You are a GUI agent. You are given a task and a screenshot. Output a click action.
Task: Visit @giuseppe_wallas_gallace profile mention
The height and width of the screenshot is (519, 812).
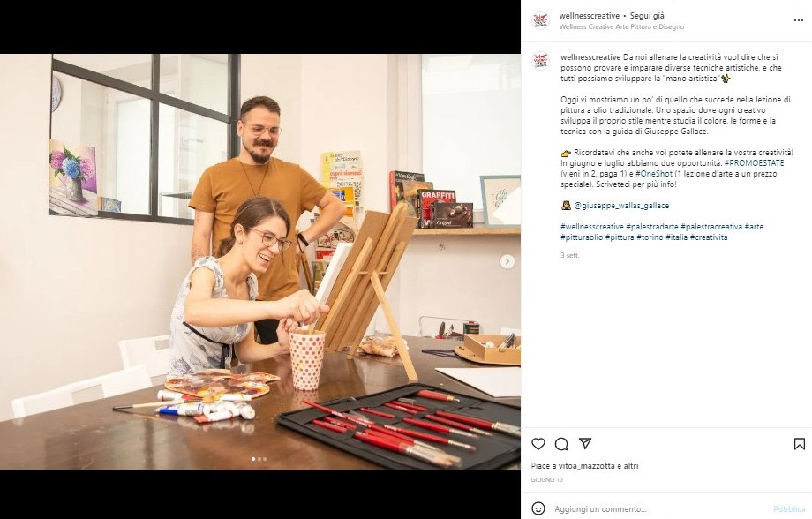click(x=621, y=206)
